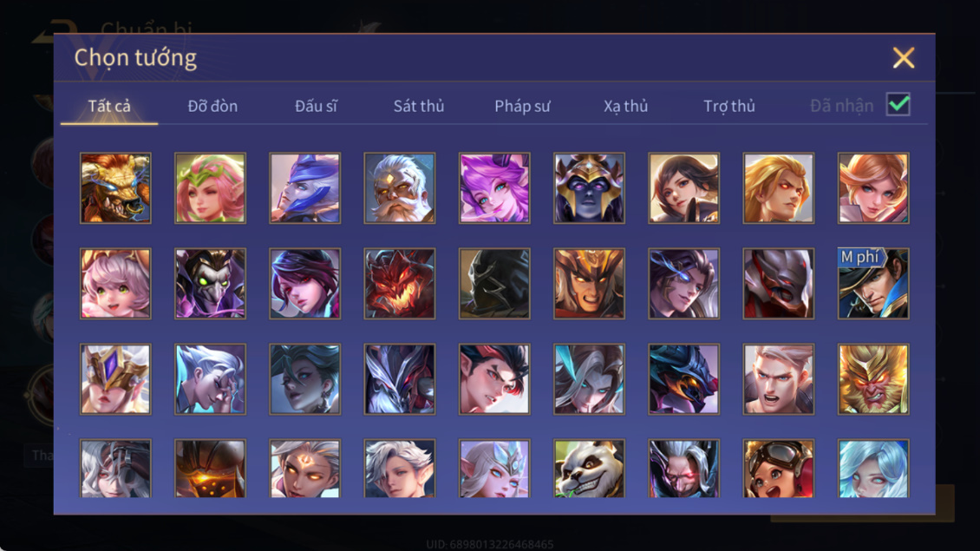Switch to the 'Đấu sĩ' tab
Viewport: 980px width, 551px height.
316,106
